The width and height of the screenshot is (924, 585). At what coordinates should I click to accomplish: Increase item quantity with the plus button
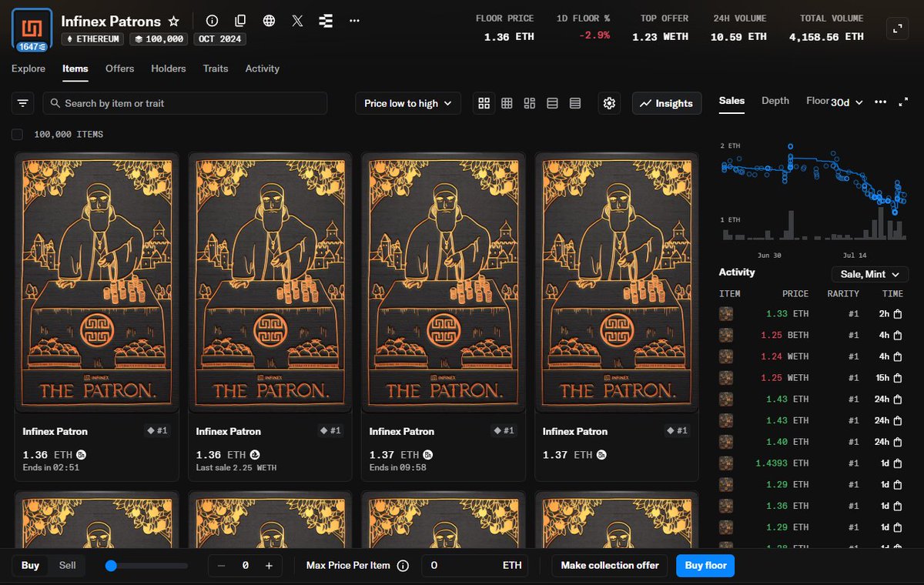point(269,566)
